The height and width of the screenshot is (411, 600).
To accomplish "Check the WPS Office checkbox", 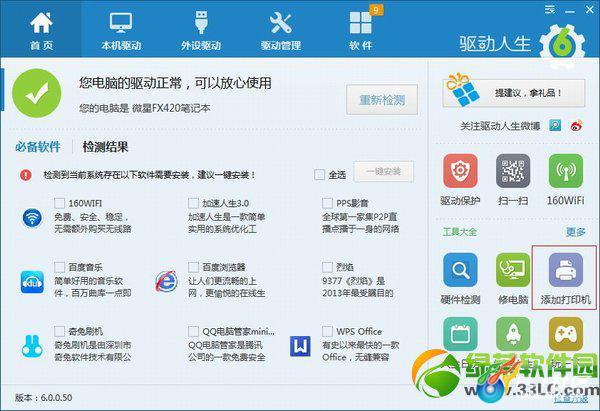I will point(327,331).
